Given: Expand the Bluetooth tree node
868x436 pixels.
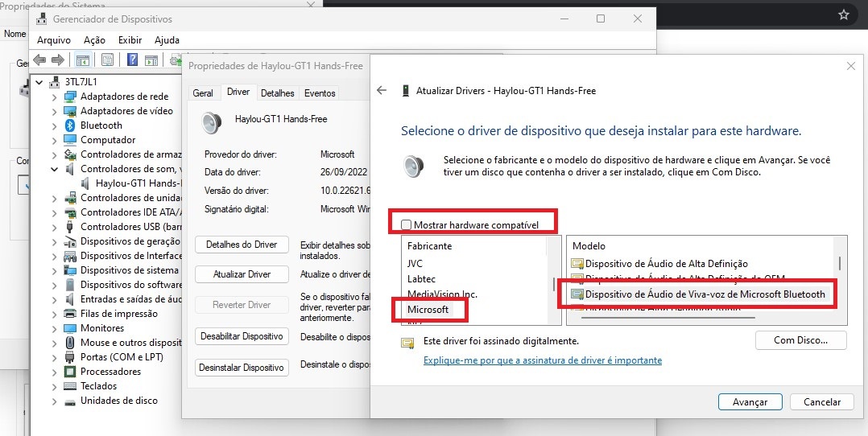Looking at the screenshot, I should [54, 125].
